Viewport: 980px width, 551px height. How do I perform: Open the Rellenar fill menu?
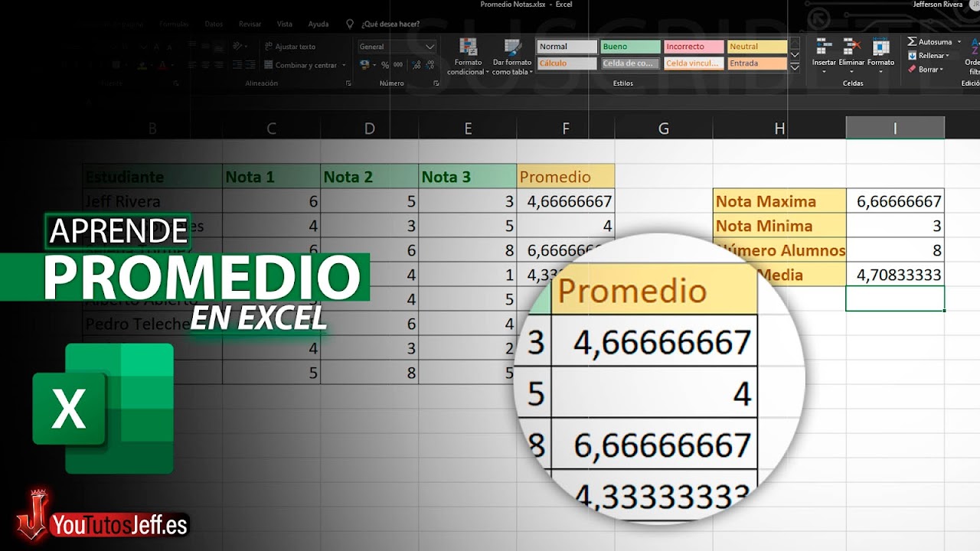click(928, 56)
